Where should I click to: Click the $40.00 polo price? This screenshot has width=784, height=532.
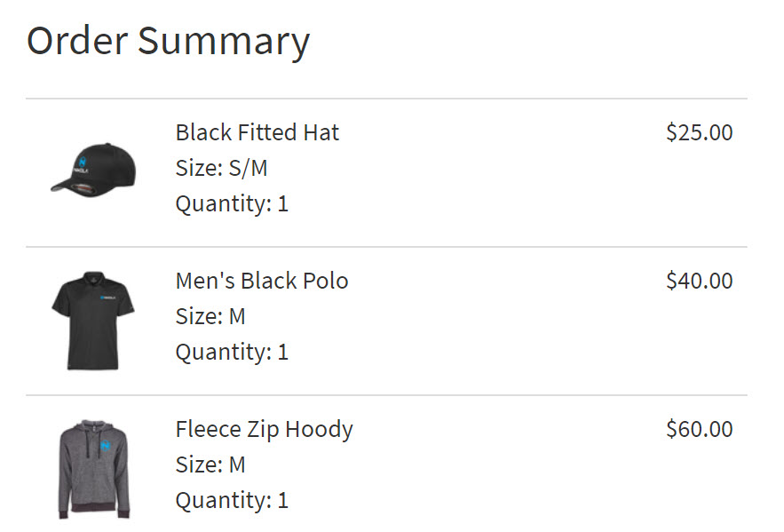click(x=699, y=281)
